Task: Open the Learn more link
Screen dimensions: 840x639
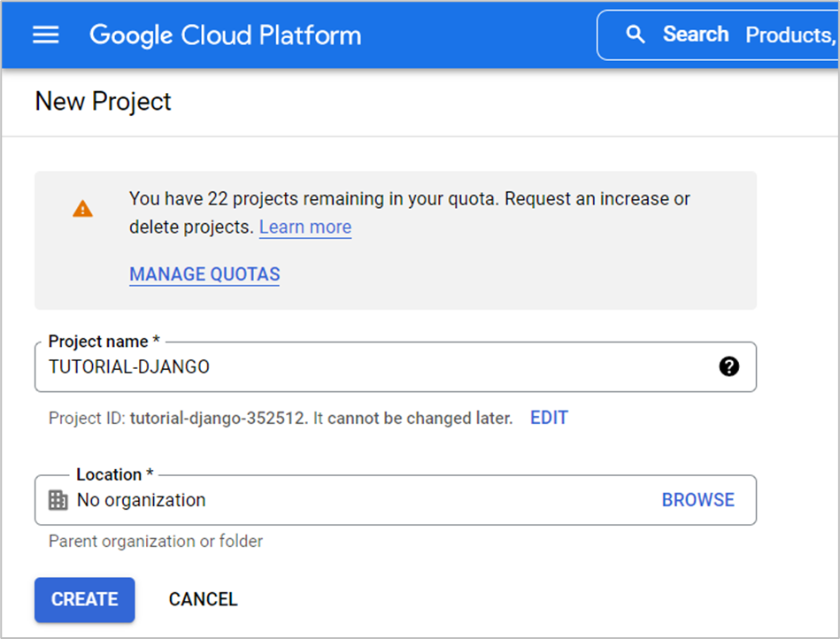Action: (x=305, y=227)
